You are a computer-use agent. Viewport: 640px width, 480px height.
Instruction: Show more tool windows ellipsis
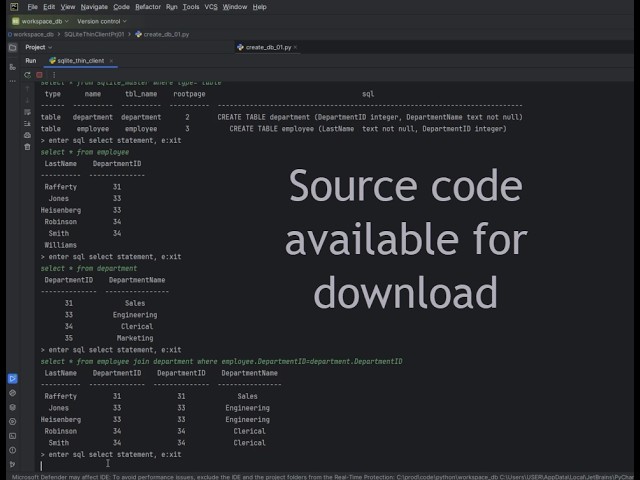click(13, 81)
